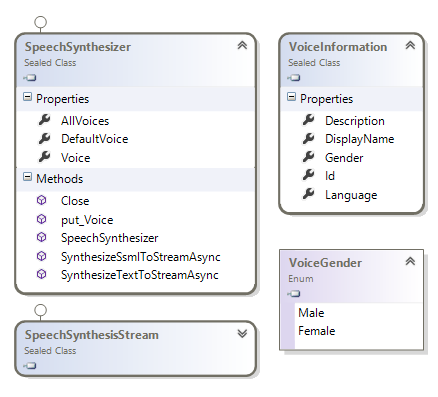The image size is (438, 397).
Task: Click the Properties header in SpeechSynthesizer
Action: click(x=63, y=99)
